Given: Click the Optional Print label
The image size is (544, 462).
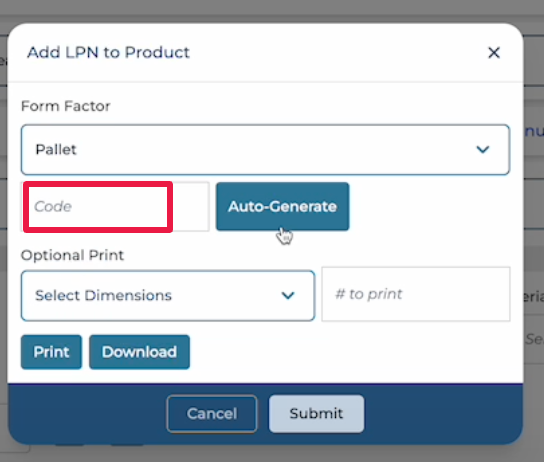Looking at the screenshot, I should click(72, 255).
